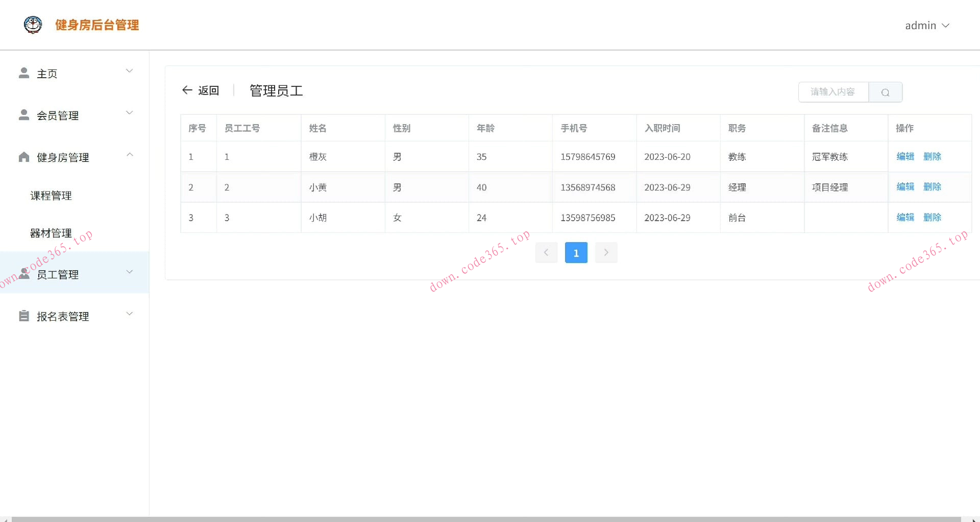Select the 器材管理 menu item
980x522 pixels.
click(50, 233)
